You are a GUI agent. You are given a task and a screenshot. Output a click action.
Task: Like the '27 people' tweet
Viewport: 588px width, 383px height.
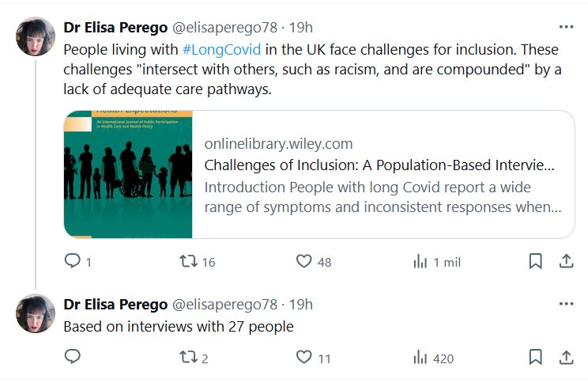pyautogui.click(x=304, y=358)
